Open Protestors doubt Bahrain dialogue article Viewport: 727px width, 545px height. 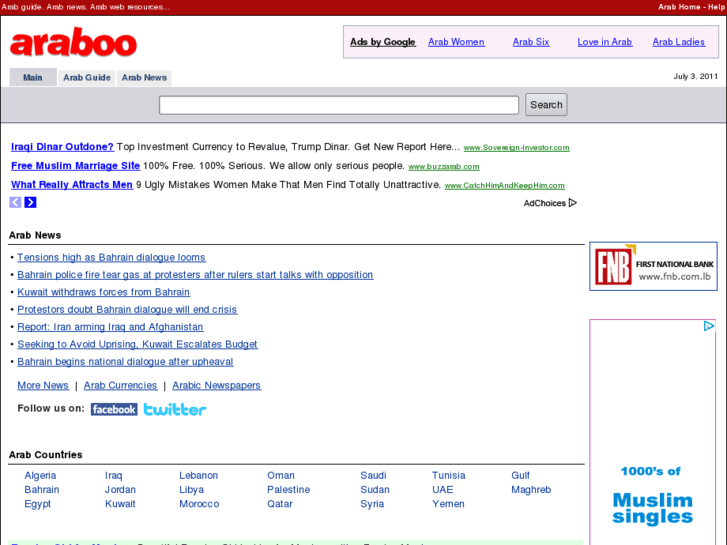coord(127,309)
